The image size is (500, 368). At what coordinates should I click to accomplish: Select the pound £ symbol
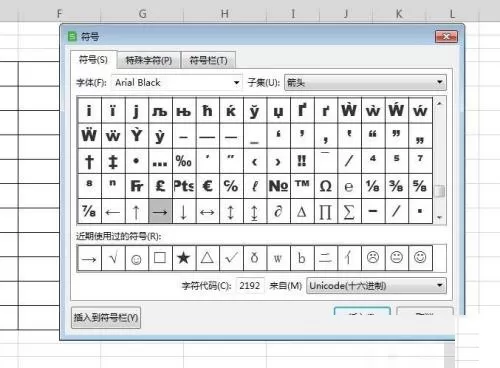coord(160,186)
